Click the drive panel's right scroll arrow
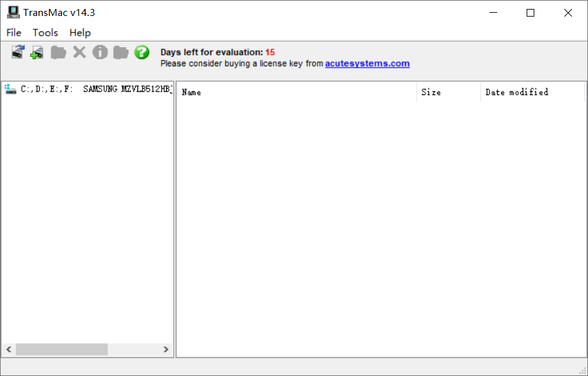Screen dimensions: 588x376 pos(166,350)
